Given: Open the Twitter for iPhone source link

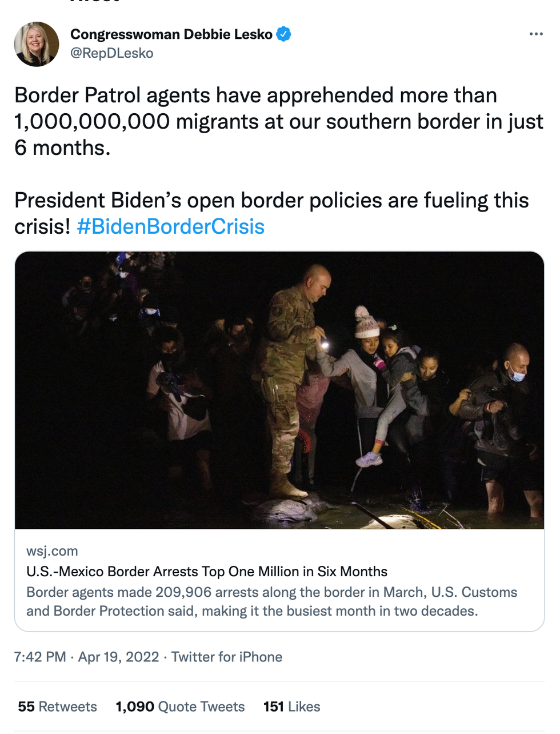Looking at the screenshot, I should [227, 657].
